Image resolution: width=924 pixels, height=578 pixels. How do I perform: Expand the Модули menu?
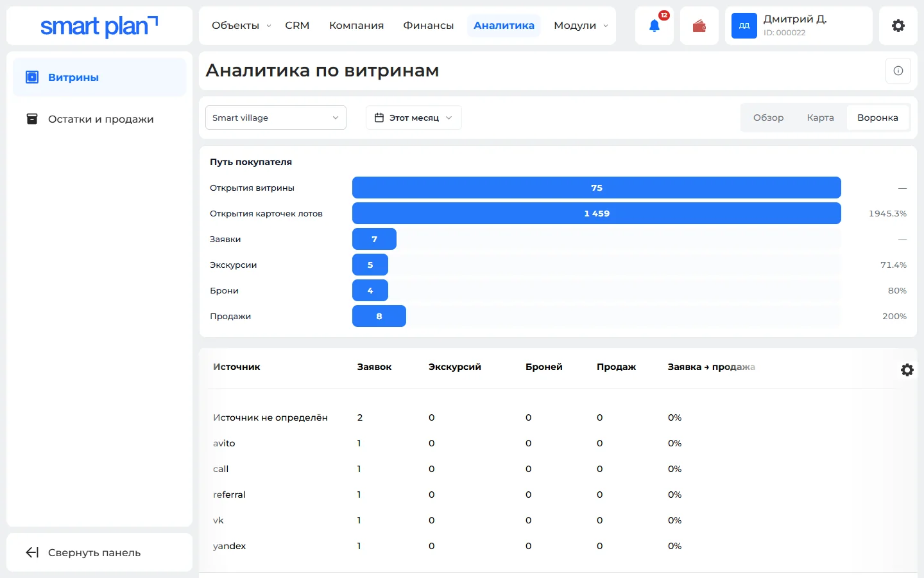pos(581,26)
